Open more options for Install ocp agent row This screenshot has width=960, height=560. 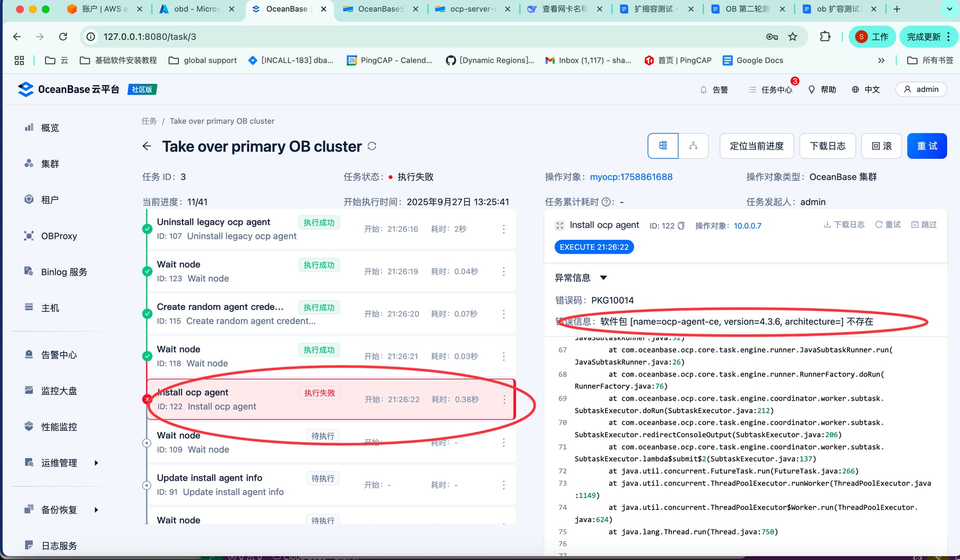pyautogui.click(x=504, y=399)
